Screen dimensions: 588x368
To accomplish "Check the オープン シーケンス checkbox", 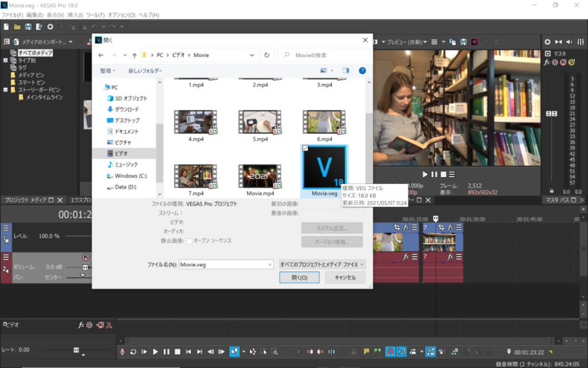I will (x=189, y=241).
